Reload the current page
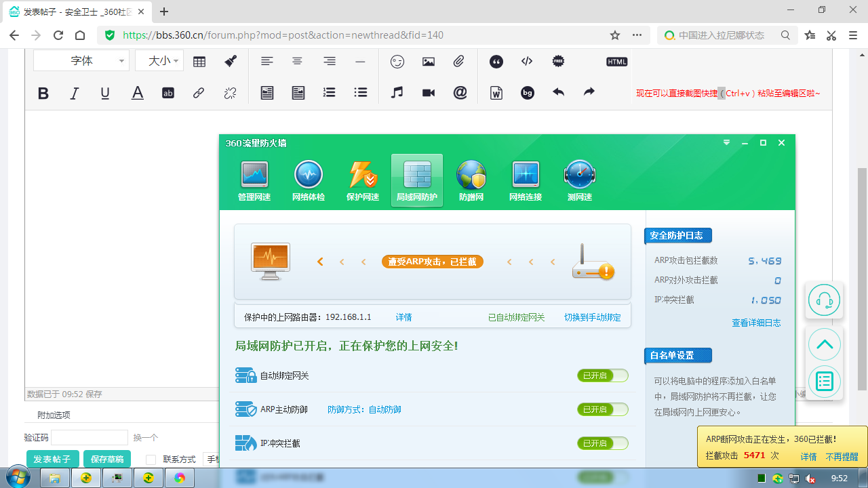Screen dimensions: 868x488 [x=58, y=35]
